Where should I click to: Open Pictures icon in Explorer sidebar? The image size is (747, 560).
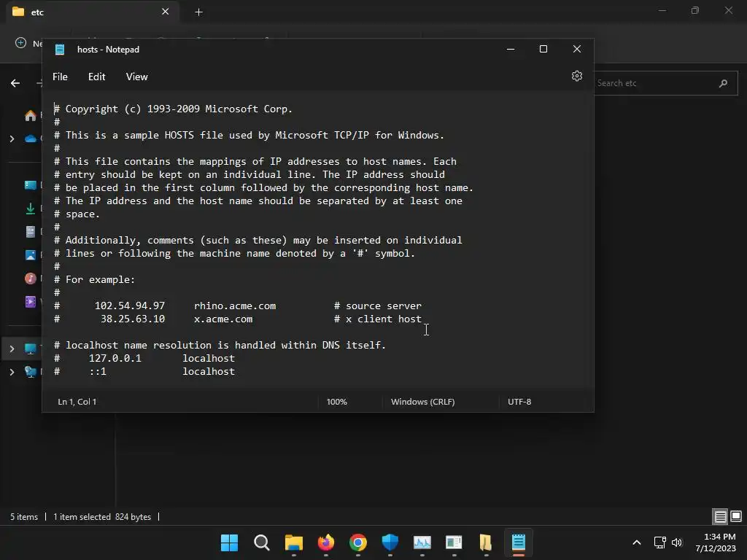[x=31, y=254]
